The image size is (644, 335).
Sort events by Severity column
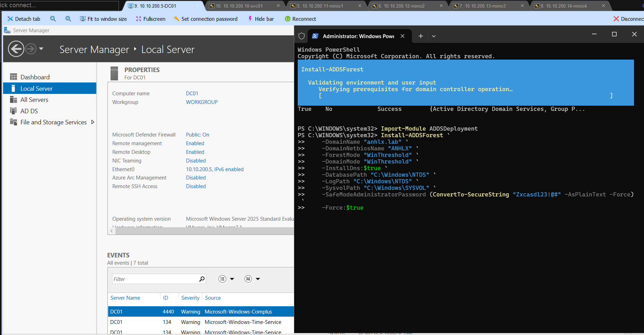pyautogui.click(x=190, y=298)
